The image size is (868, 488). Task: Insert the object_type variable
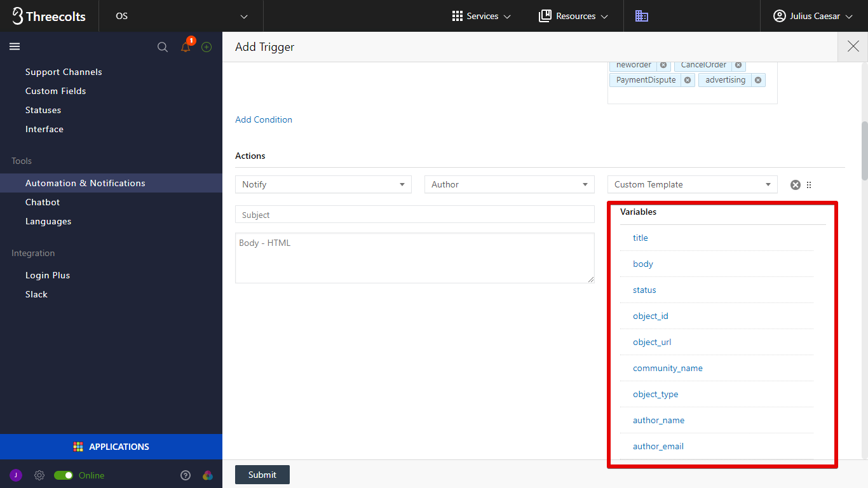[x=656, y=394]
